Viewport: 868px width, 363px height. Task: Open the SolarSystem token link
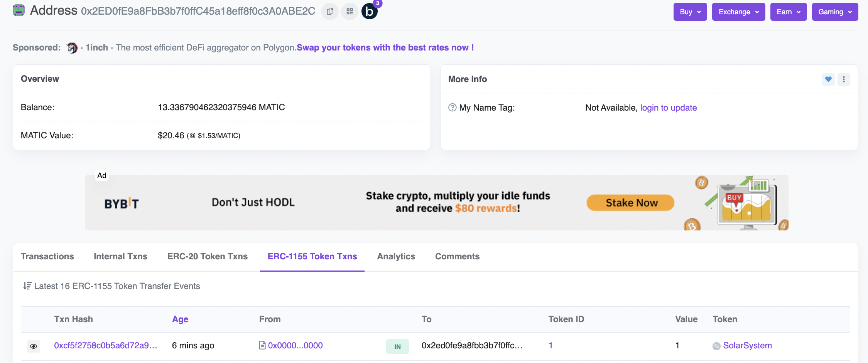(x=747, y=346)
